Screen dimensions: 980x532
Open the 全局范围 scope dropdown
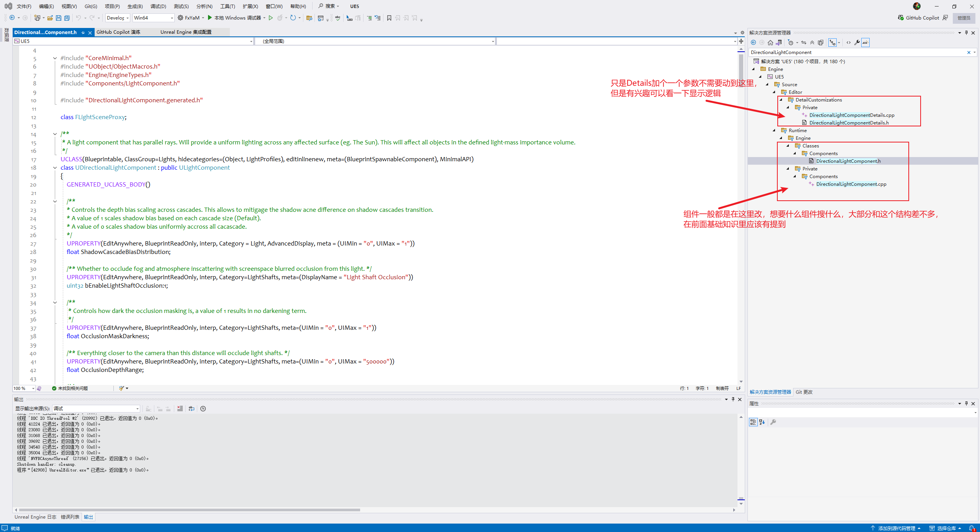375,41
